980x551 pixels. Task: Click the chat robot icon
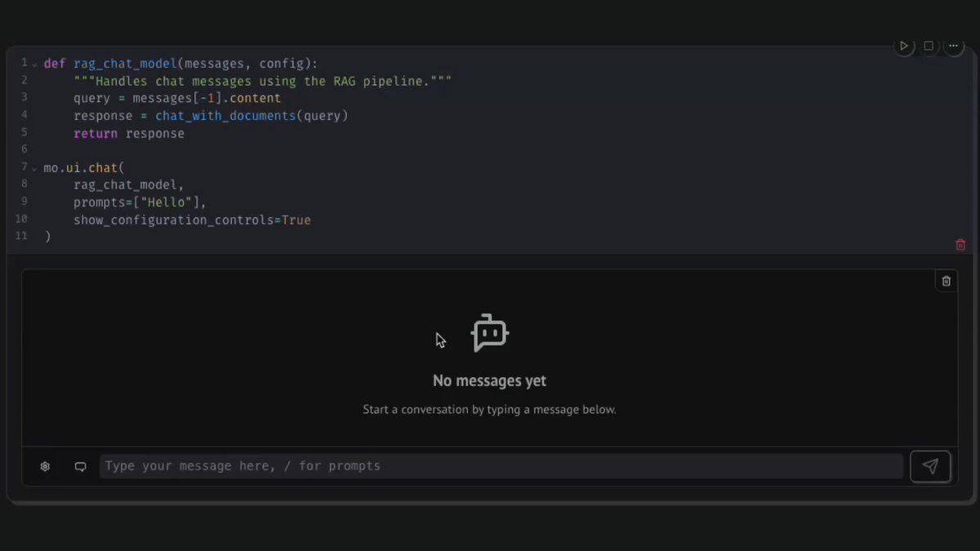pyautogui.click(x=490, y=333)
